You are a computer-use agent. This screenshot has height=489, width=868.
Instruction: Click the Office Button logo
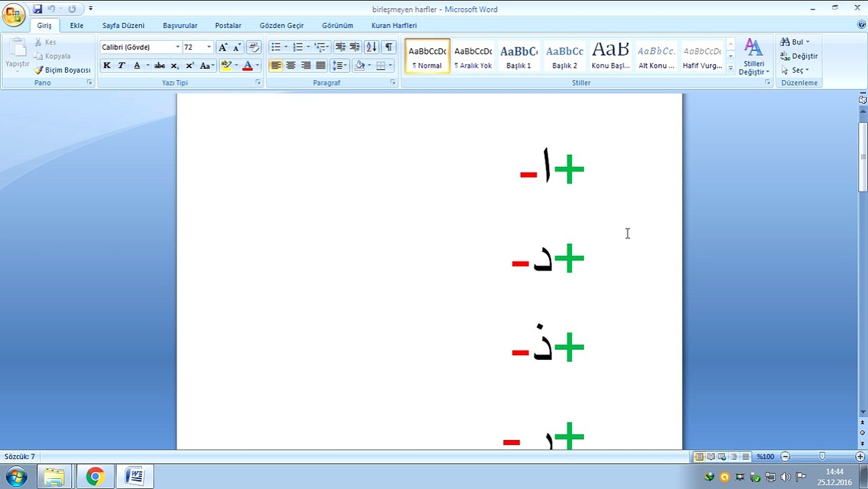point(13,14)
